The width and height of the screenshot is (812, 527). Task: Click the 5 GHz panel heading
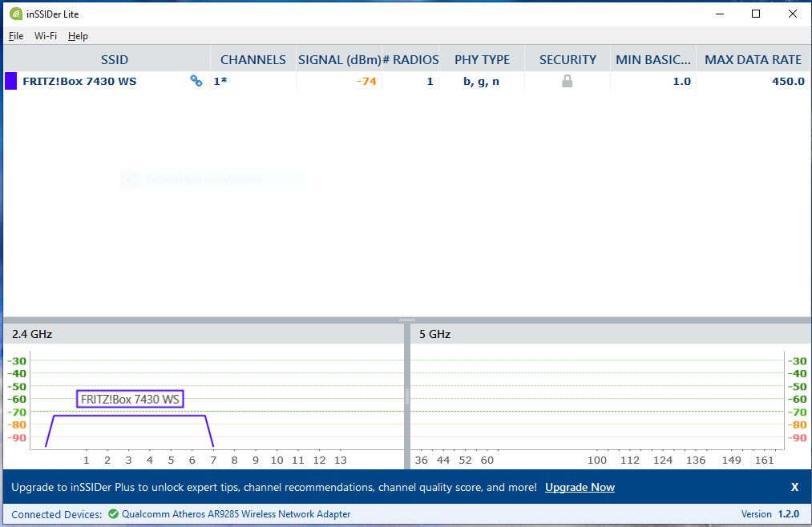pos(435,334)
